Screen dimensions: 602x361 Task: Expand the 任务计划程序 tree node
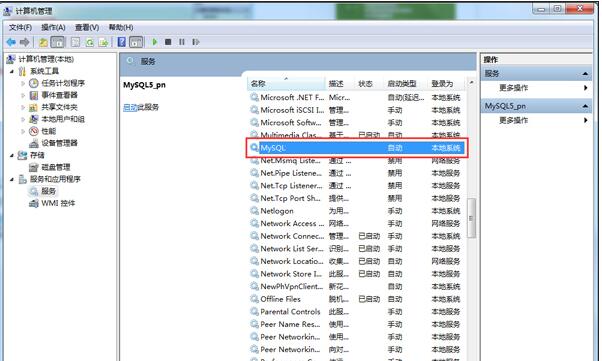click(x=23, y=83)
